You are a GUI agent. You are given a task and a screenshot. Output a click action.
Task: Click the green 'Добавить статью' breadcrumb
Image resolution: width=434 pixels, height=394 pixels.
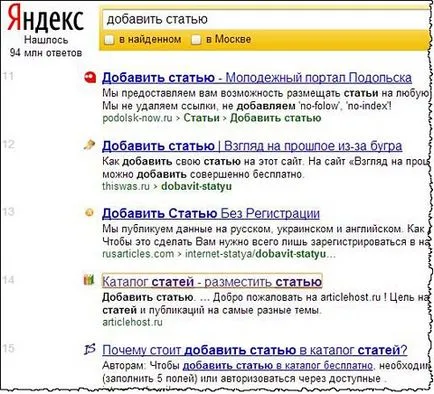click(x=276, y=118)
